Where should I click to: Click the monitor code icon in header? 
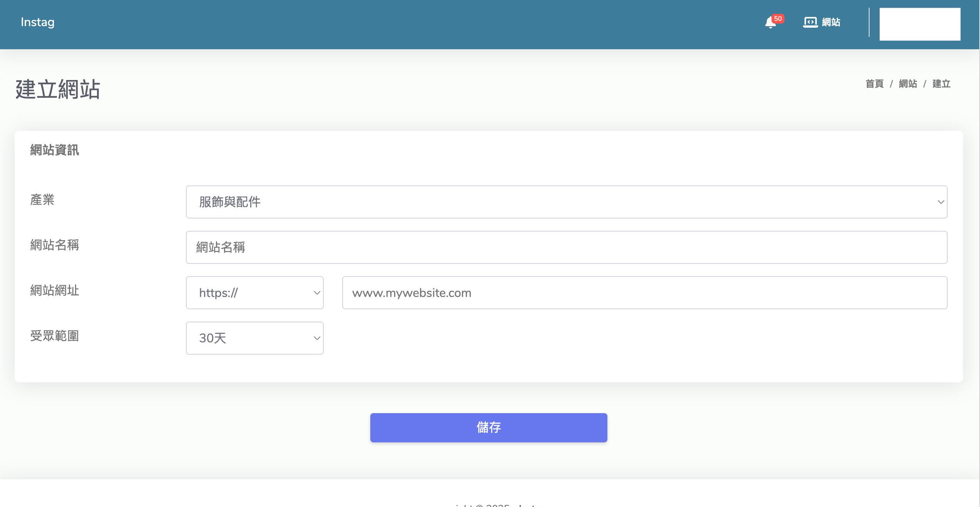click(810, 22)
